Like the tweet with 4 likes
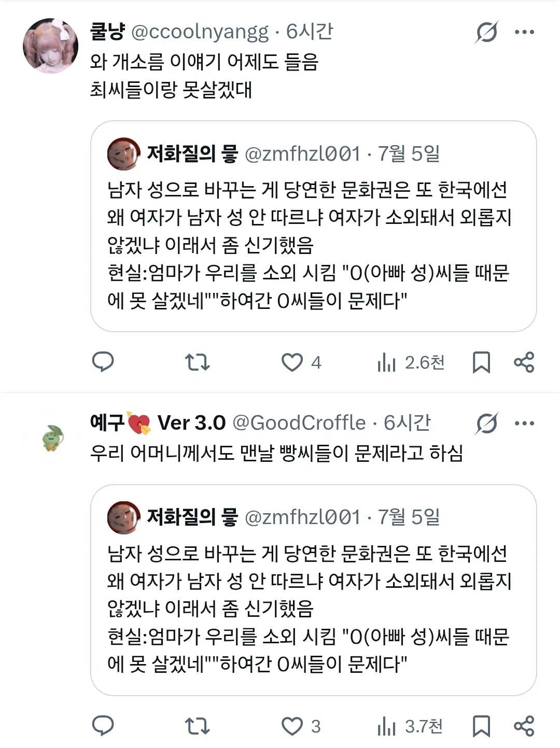This screenshot has width=560, height=748. point(301,362)
